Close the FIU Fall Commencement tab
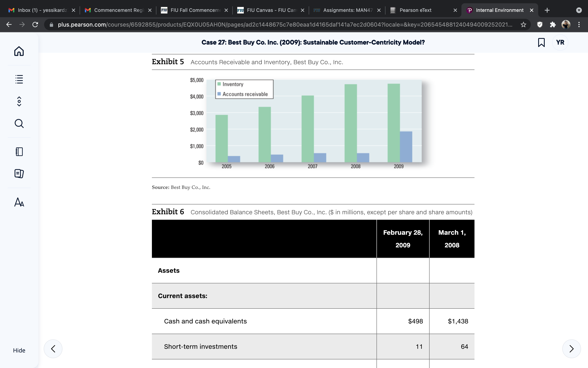 226,10
